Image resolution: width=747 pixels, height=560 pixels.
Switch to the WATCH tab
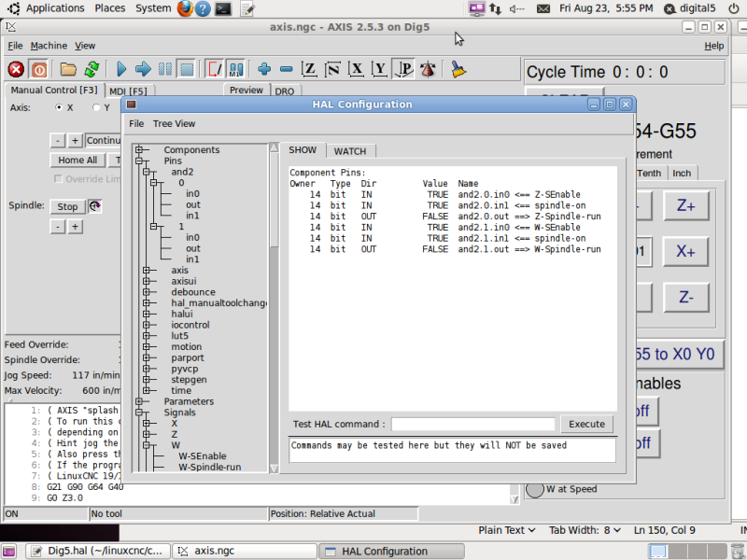coord(350,151)
